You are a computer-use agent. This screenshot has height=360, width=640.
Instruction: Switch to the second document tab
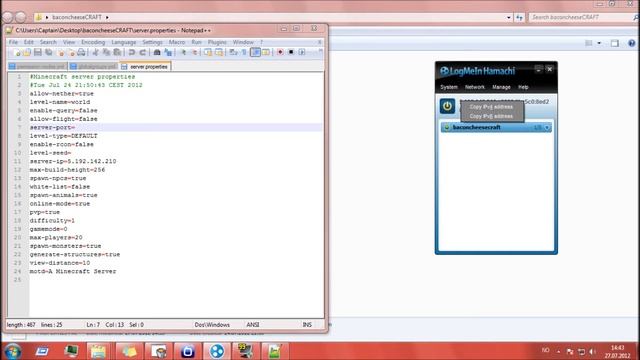click(93, 67)
